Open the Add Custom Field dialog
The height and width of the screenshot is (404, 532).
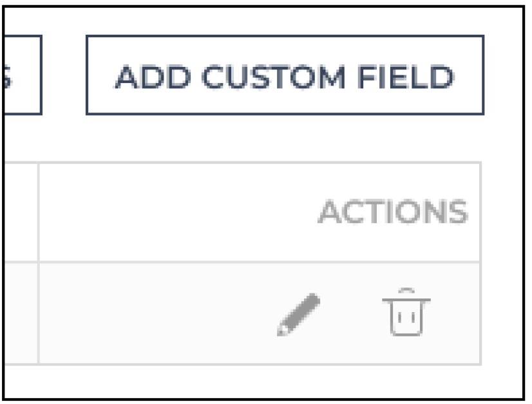coord(285,75)
